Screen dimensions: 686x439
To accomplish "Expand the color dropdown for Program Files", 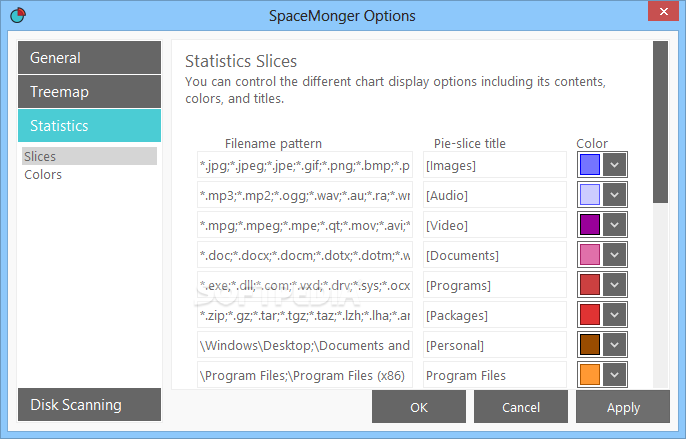I will click(614, 374).
